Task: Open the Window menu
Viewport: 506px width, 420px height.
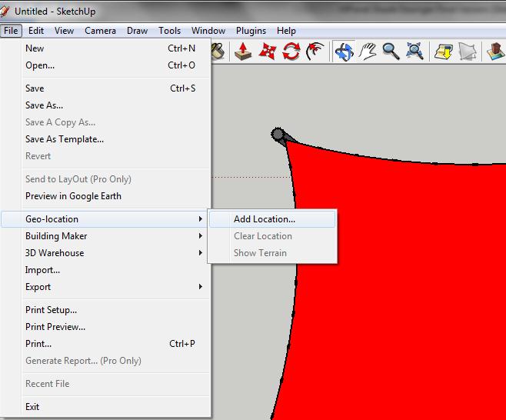Action: click(x=208, y=31)
